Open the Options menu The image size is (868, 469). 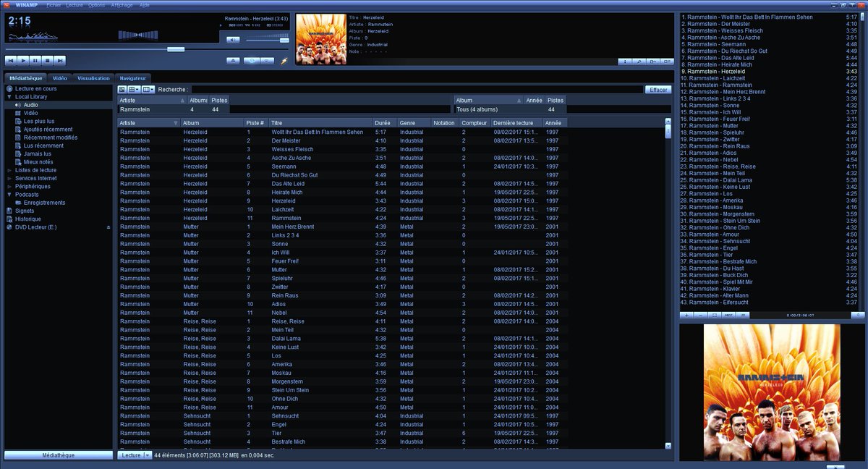pyautogui.click(x=96, y=4)
